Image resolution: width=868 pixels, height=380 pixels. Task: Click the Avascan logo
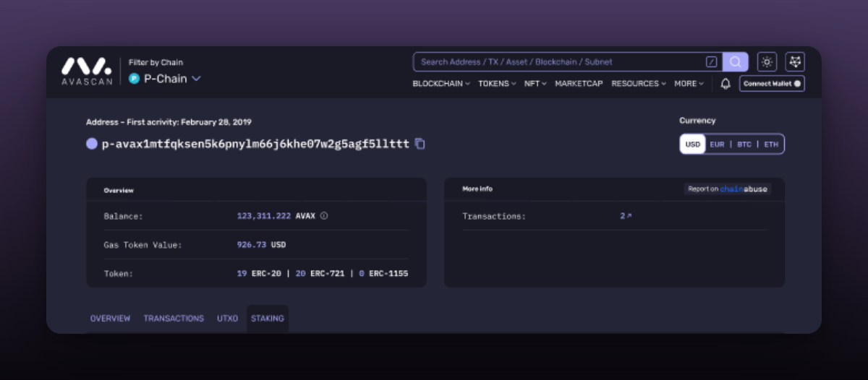(87, 72)
